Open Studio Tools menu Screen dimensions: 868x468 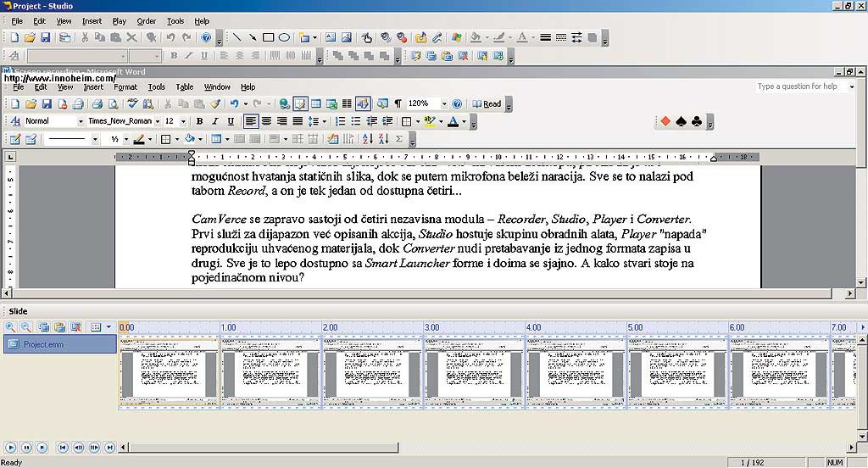(x=175, y=21)
